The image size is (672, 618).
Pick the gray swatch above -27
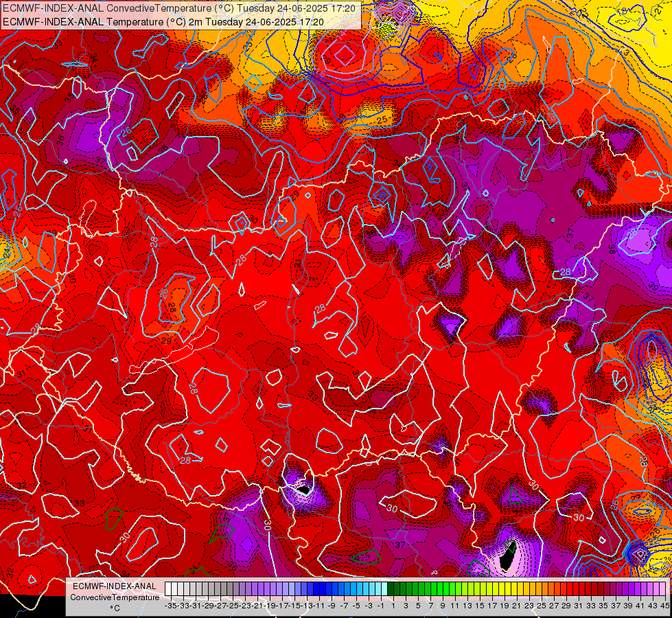[218, 588]
